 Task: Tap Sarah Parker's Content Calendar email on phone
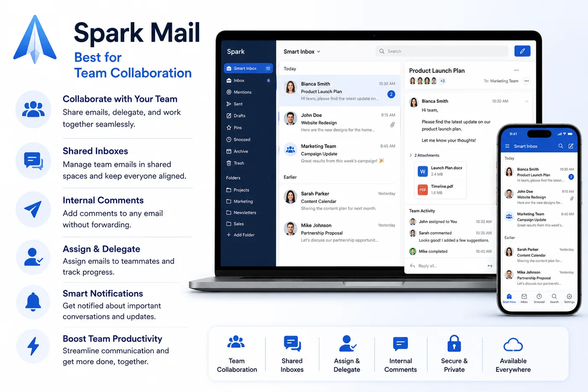pos(540,255)
